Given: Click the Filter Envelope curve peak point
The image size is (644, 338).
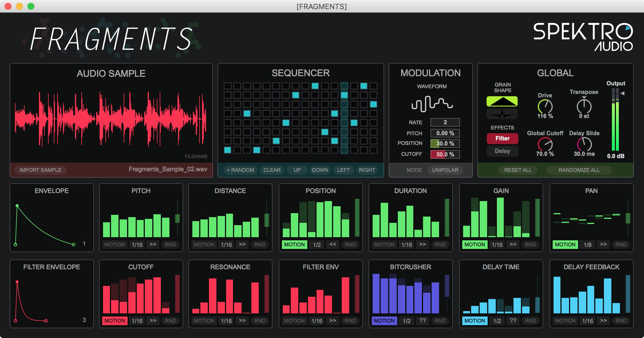Looking at the screenshot, I should [x=17, y=282].
